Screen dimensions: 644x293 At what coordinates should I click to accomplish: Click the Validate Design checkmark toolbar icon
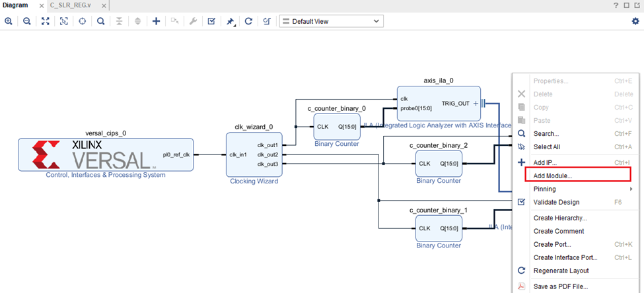(x=211, y=21)
